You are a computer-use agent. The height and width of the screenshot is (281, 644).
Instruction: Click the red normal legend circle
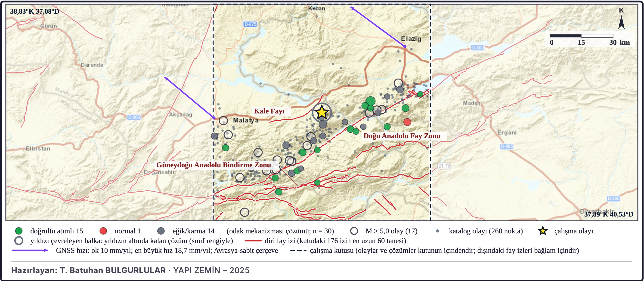(103, 231)
